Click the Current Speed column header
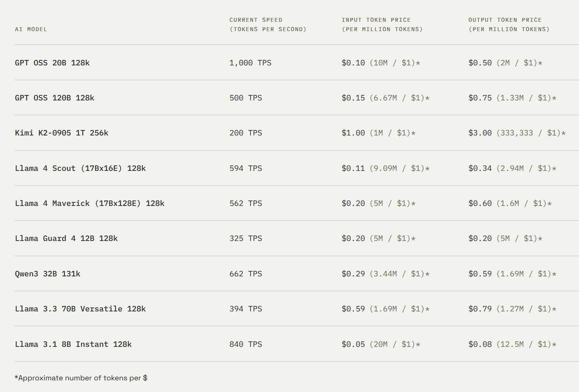This screenshot has height=392, width=579. [268, 25]
